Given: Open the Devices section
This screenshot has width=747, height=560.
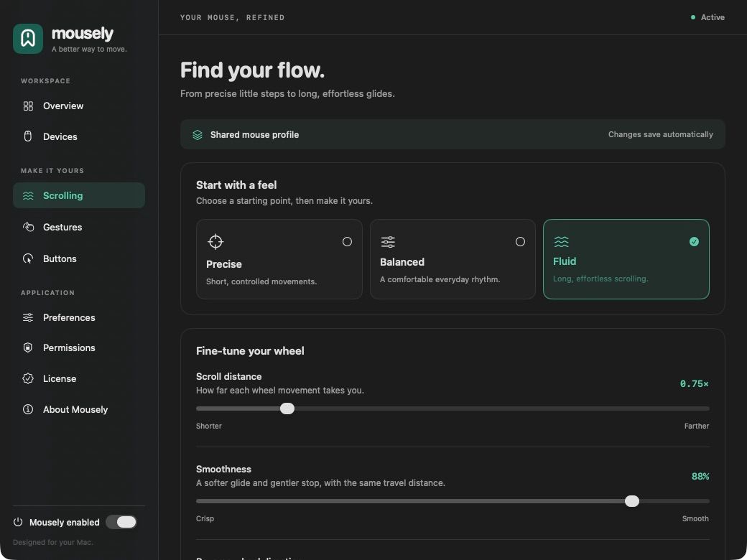Looking at the screenshot, I should click(x=78, y=136).
